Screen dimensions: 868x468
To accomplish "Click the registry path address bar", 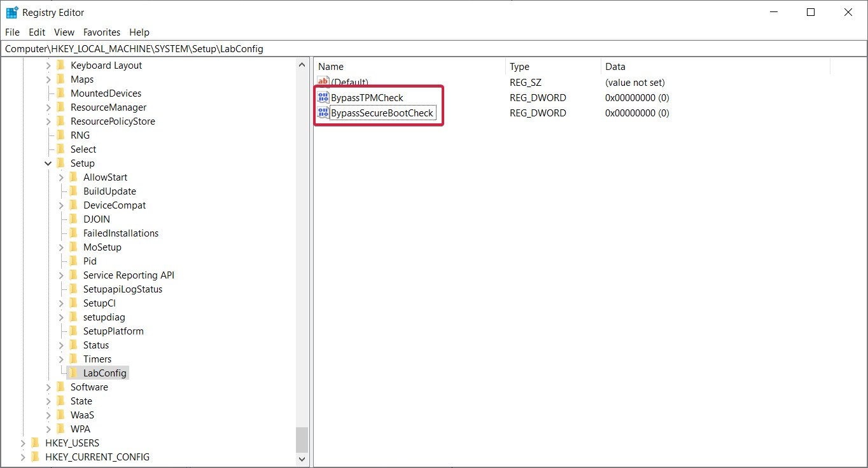I will pyautogui.click(x=434, y=49).
